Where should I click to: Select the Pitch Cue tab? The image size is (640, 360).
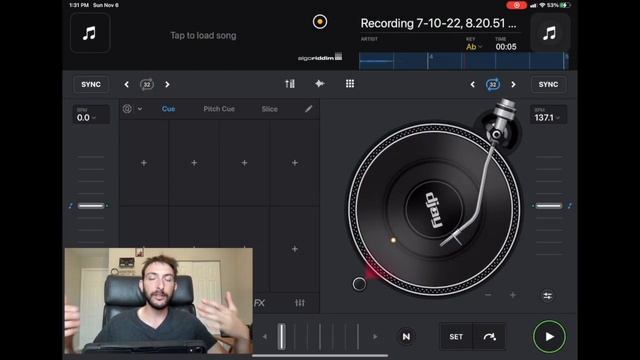point(219,109)
